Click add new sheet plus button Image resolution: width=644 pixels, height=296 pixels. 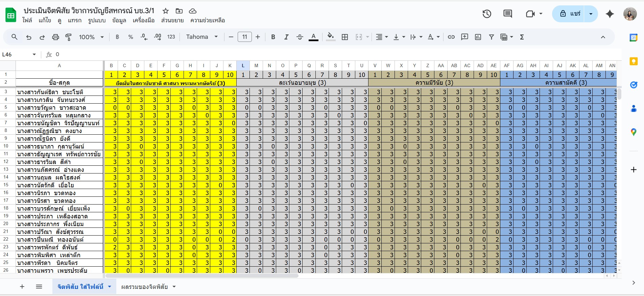coord(22,287)
